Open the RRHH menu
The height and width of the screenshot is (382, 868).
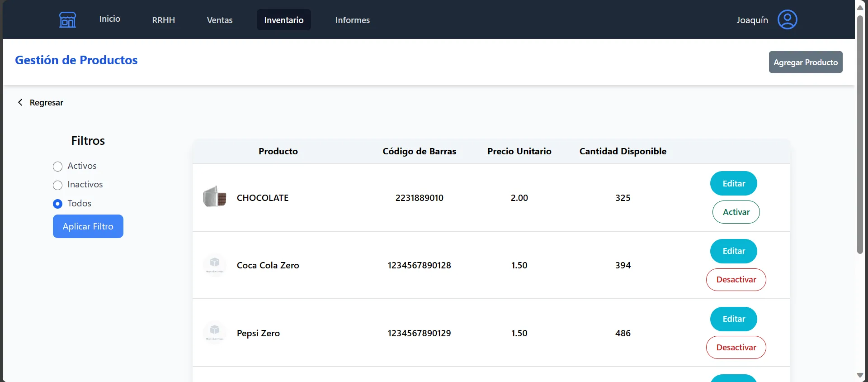(x=164, y=20)
